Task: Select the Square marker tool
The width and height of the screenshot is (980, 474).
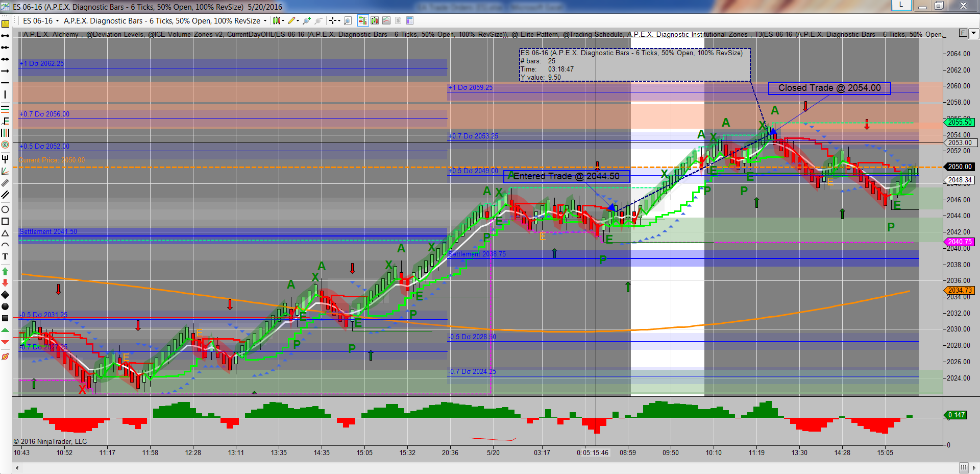Action: [x=5, y=318]
